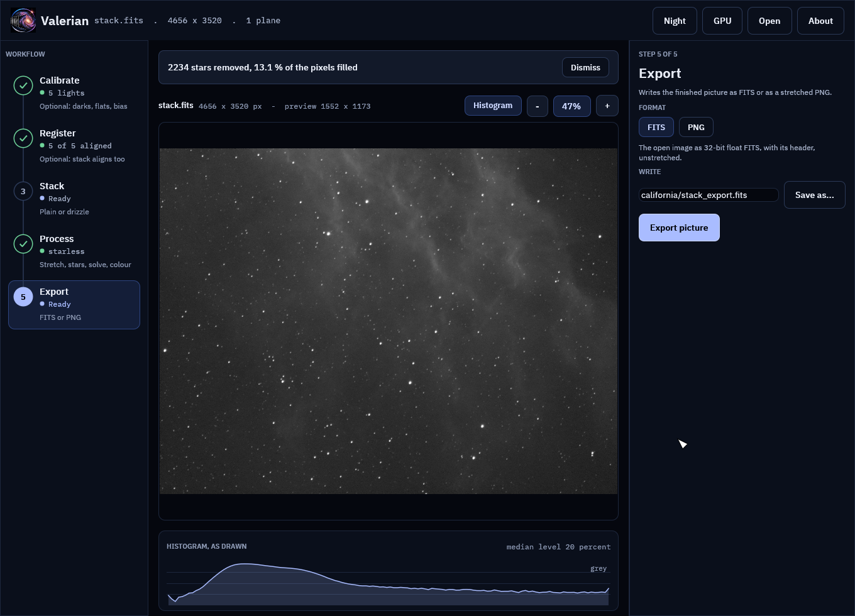The image size is (855, 616).
Task: Click the 'preview 1552 x 1173' text
Action: (x=328, y=106)
